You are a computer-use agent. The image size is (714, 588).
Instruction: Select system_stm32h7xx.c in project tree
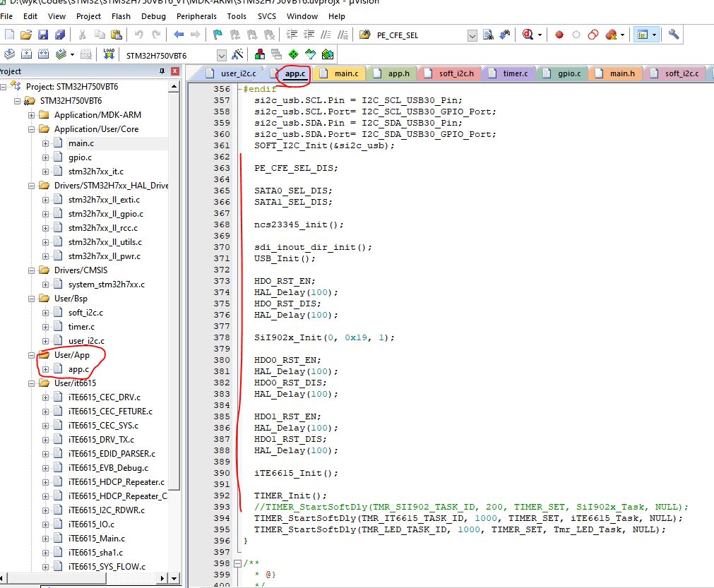(106, 285)
